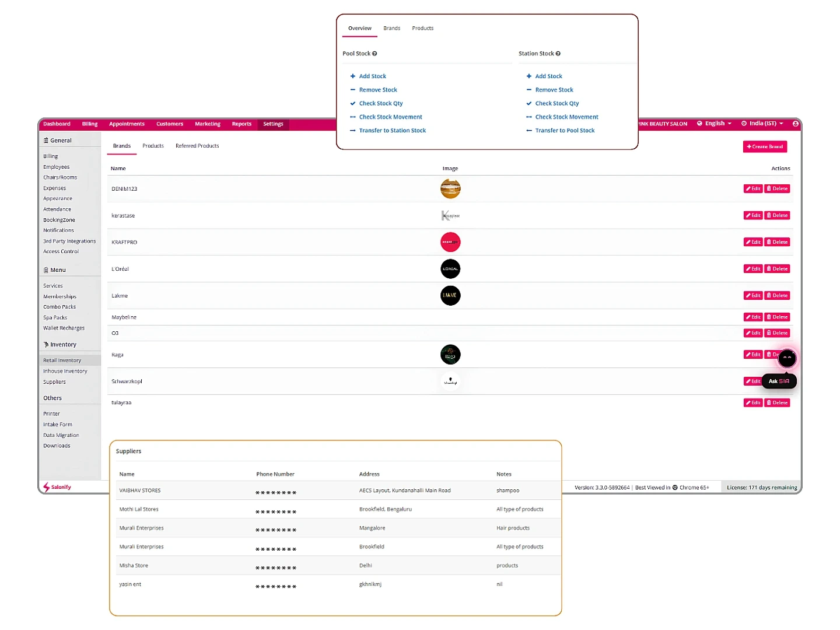840x630 pixels.
Task: Open the Dashboard menu
Action: [x=57, y=124]
